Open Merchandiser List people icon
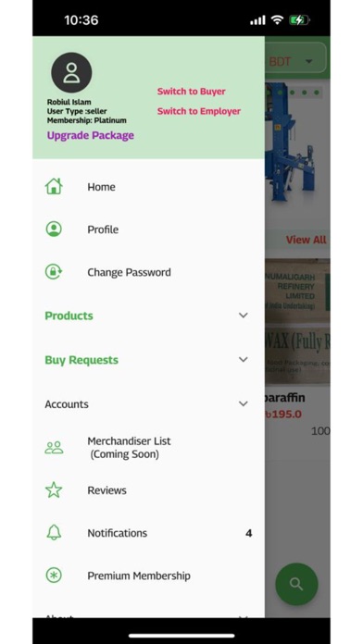The width and height of the screenshot is (363, 644). 54,447
